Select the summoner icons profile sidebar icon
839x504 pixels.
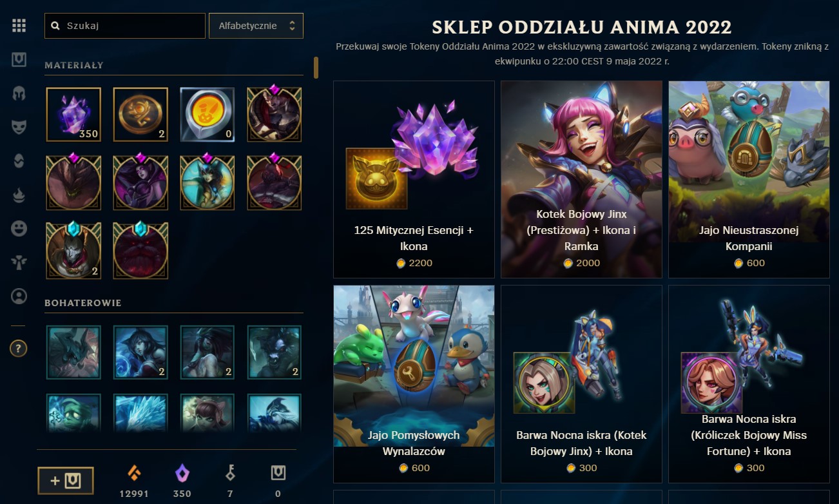[19, 296]
